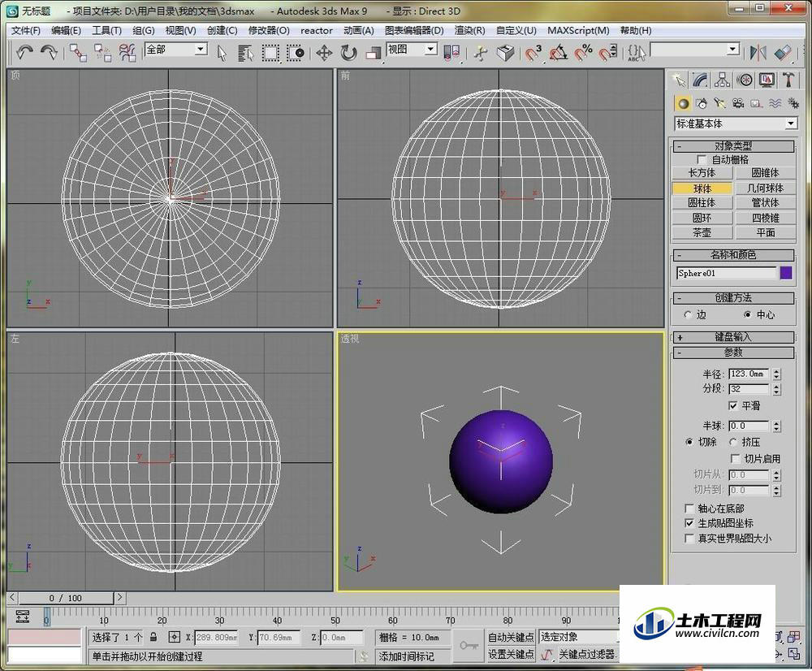Screen dimensions: 812x671
Task: Click the Mirror tool icon
Action: coord(758,52)
